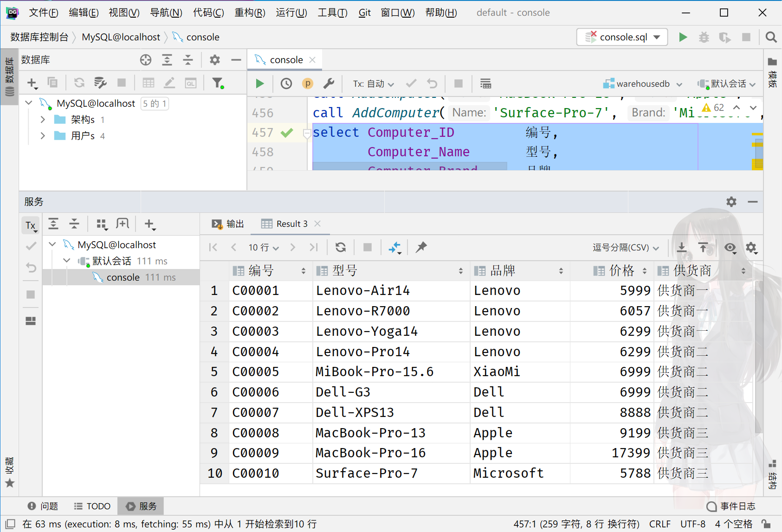Click the MySQL@localhost breadcrumb
782x532 pixels.
(x=121, y=37)
